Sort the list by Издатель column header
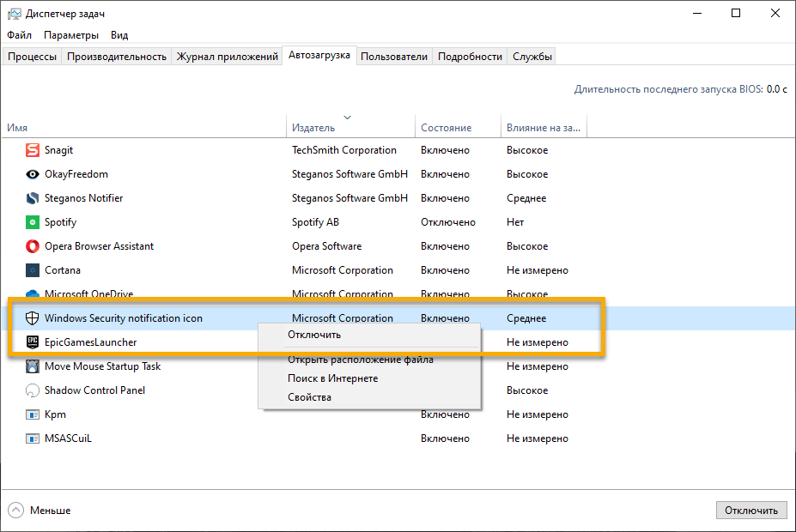 tap(313, 128)
